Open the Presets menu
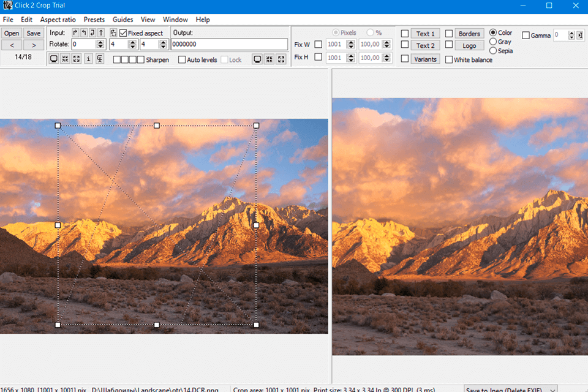Image resolution: width=588 pixels, height=392 pixels. (94, 20)
